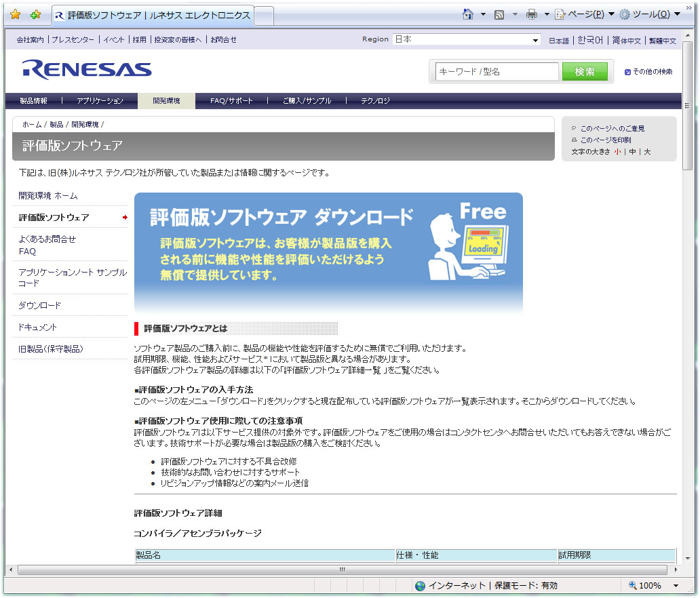Open the zoom level dropdown arrow
The width and height of the screenshot is (700, 598).
(x=676, y=585)
